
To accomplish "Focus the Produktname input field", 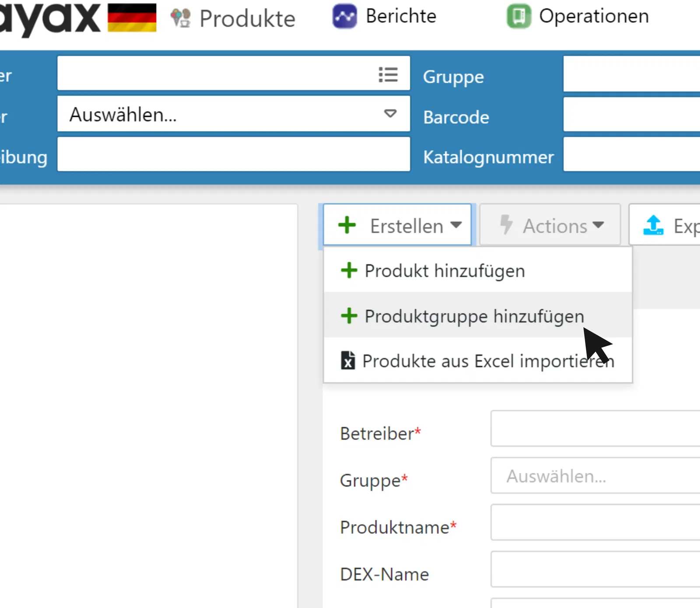I will (x=595, y=522).
